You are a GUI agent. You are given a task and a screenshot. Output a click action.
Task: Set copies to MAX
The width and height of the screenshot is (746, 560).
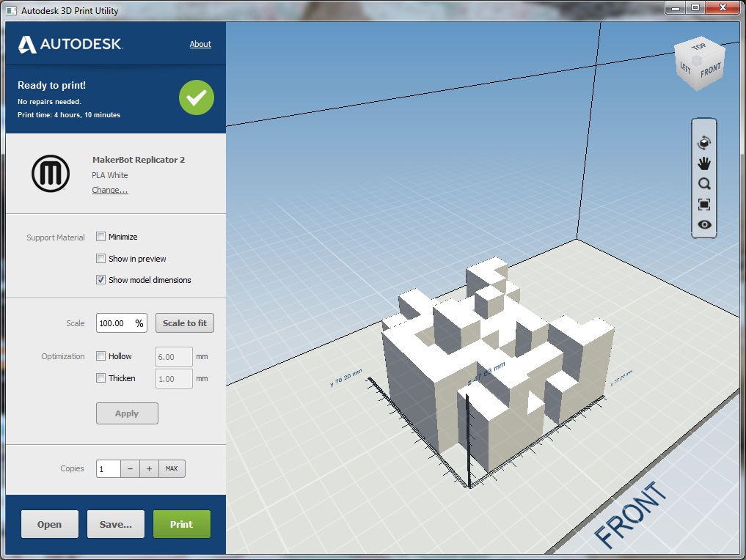[x=172, y=468]
